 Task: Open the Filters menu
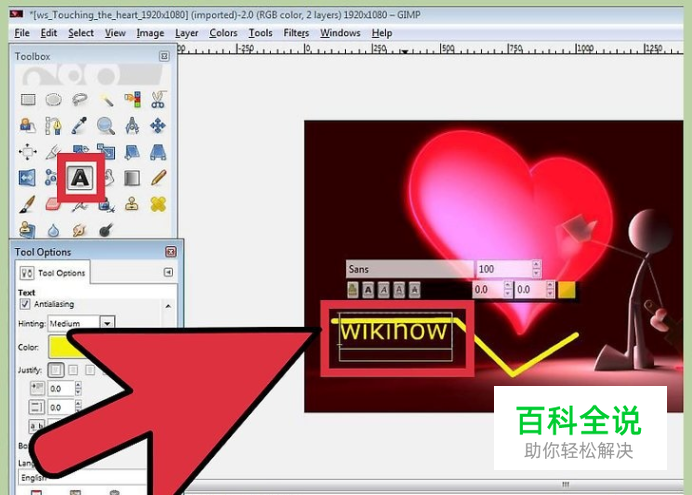coord(296,33)
